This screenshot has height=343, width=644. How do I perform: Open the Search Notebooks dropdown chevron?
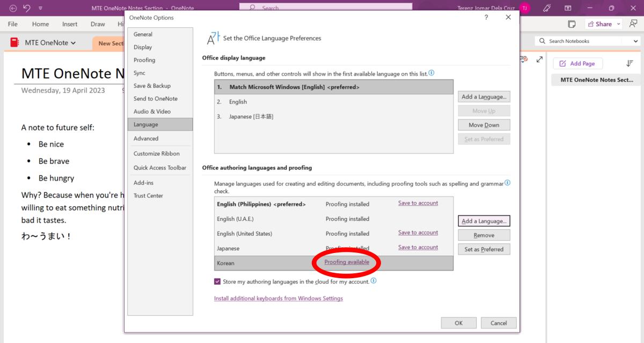(x=635, y=41)
